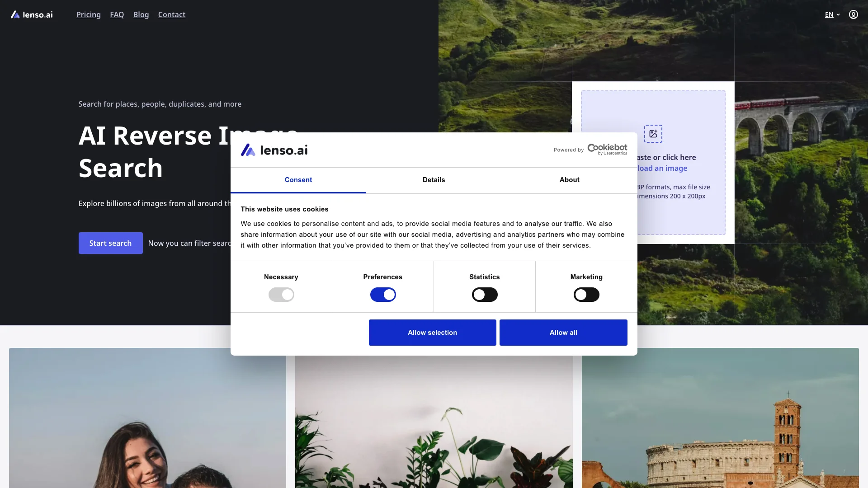Toggle the Marketing cookie switch
This screenshot has height=488, width=868.
[x=586, y=294]
